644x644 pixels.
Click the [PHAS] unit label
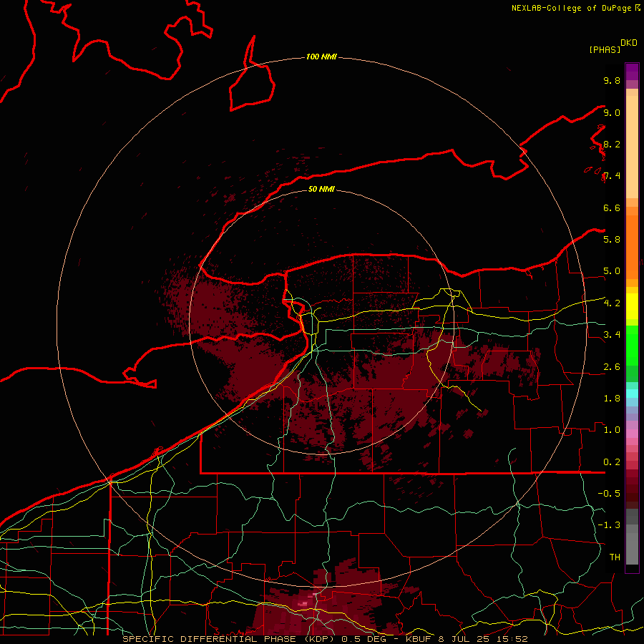(605, 49)
